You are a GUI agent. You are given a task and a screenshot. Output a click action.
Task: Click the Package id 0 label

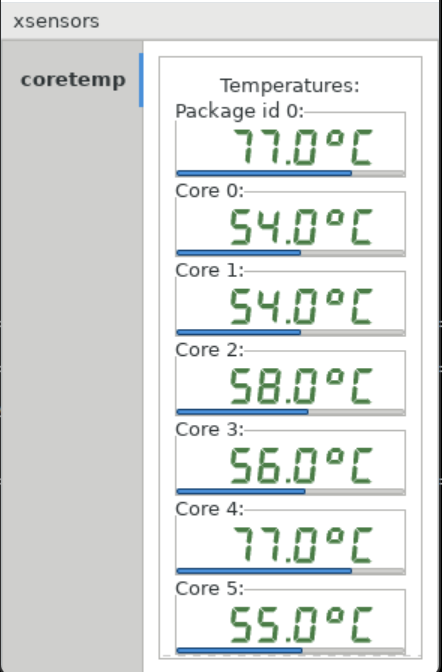pyautogui.click(x=240, y=111)
